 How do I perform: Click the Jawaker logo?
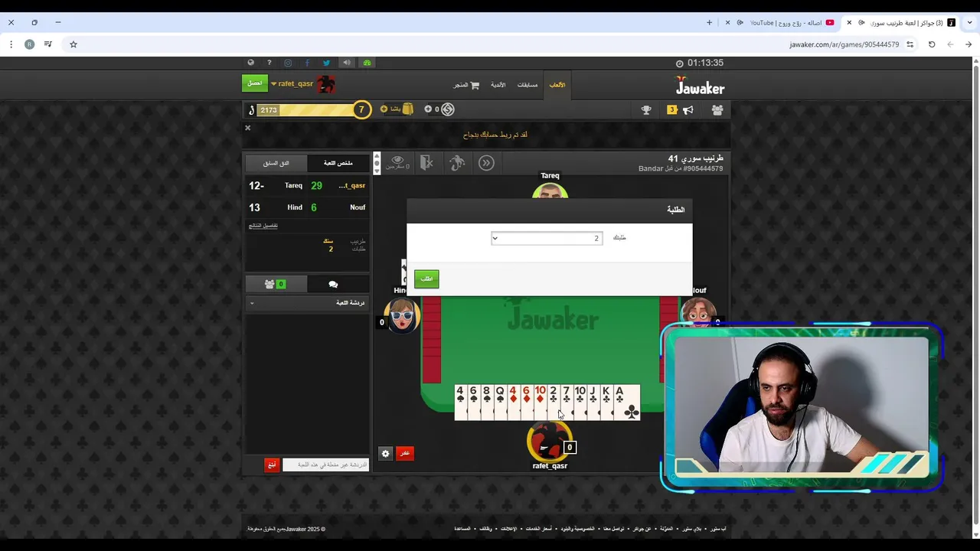click(700, 86)
